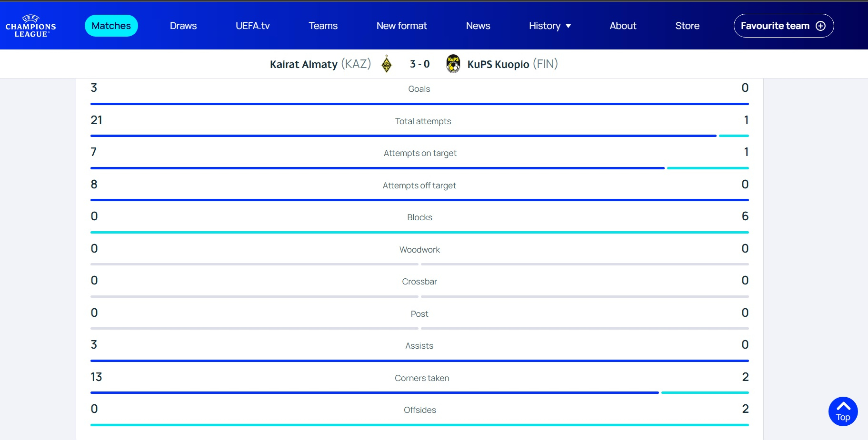Viewport: 868px width, 440px height.
Task: Click the UEFA Champions League logo
Action: [x=30, y=26]
